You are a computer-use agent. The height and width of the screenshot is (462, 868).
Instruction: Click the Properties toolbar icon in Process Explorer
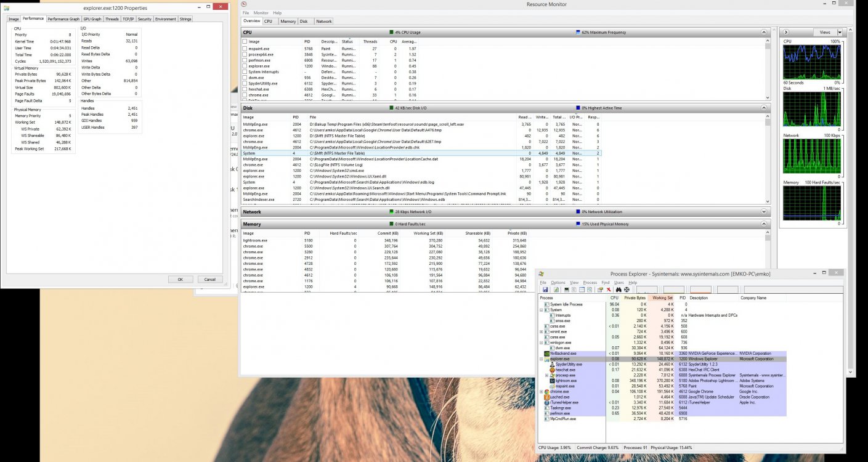[600, 290]
